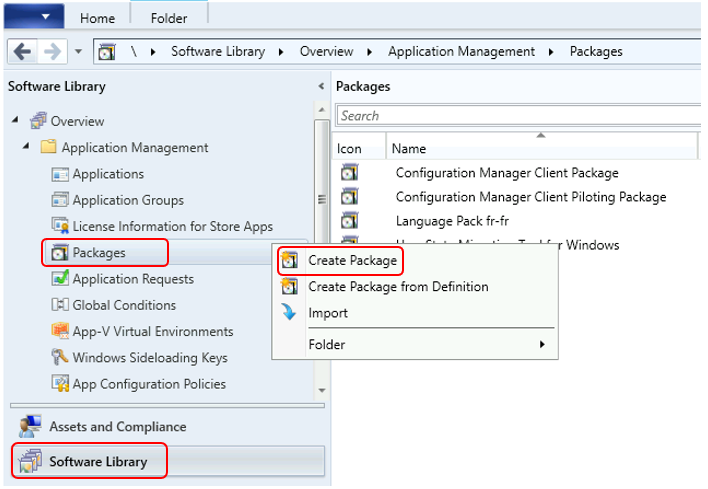Select App Configuration Policies node
Image resolution: width=708 pixels, height=489 pixels.
149,383
